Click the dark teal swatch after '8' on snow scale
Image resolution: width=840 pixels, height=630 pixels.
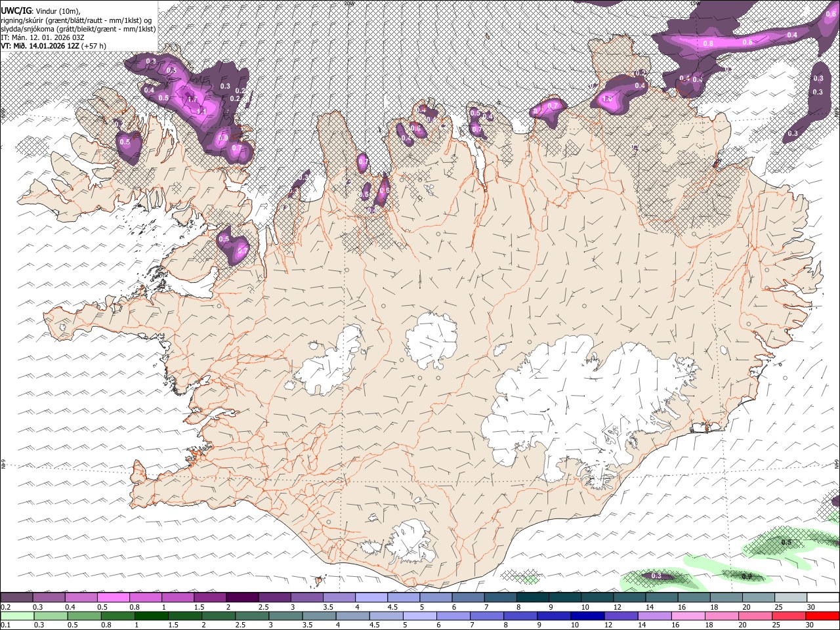pos(532,598)
